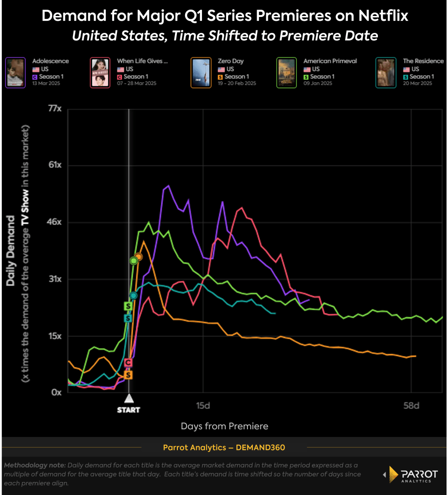Open the Parrot Analytics — DEMAND360 banner
The width and height of the screenshot is (448, 495).
click(224, 447)
